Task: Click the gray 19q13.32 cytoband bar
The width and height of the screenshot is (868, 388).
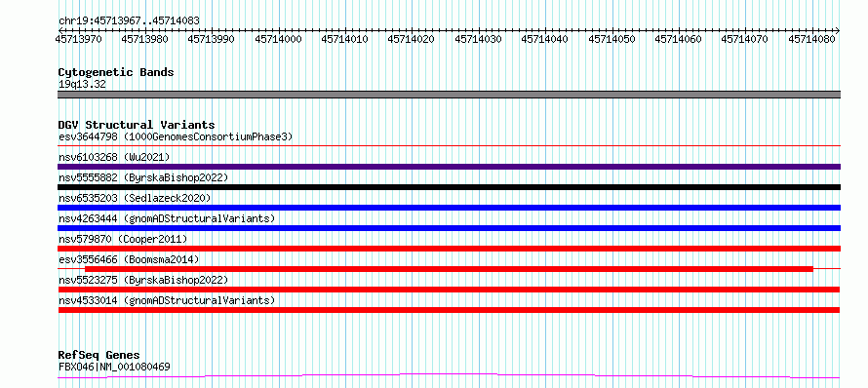Action: [x=449, y=95]
